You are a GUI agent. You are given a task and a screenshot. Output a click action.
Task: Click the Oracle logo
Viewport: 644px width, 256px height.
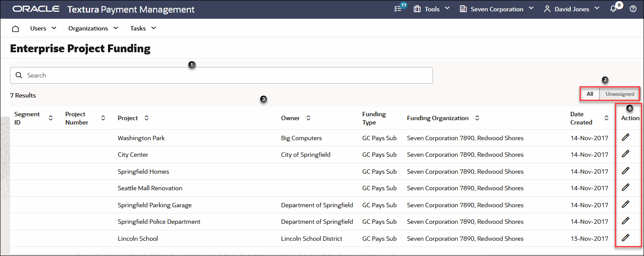pyautogui.click(x=36, y=9)
